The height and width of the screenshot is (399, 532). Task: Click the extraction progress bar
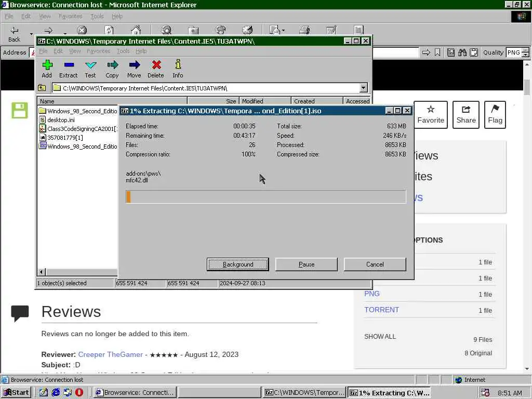tap(265, 197)
